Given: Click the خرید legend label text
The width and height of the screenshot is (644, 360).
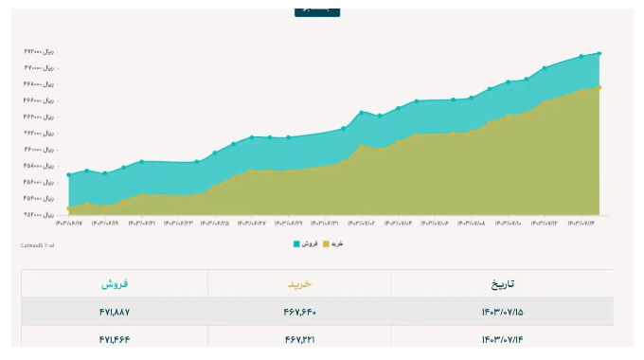Looking at the screenshot, I should tap(337, 244).
